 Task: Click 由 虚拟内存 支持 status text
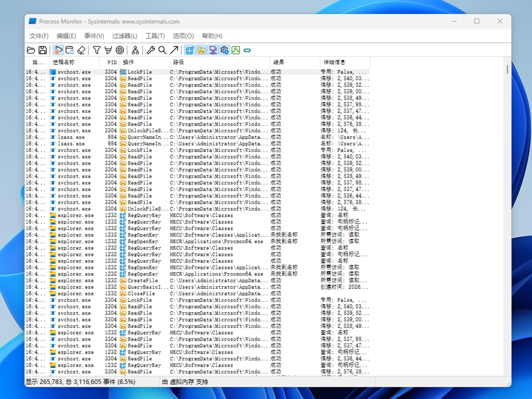pos(185,382)
